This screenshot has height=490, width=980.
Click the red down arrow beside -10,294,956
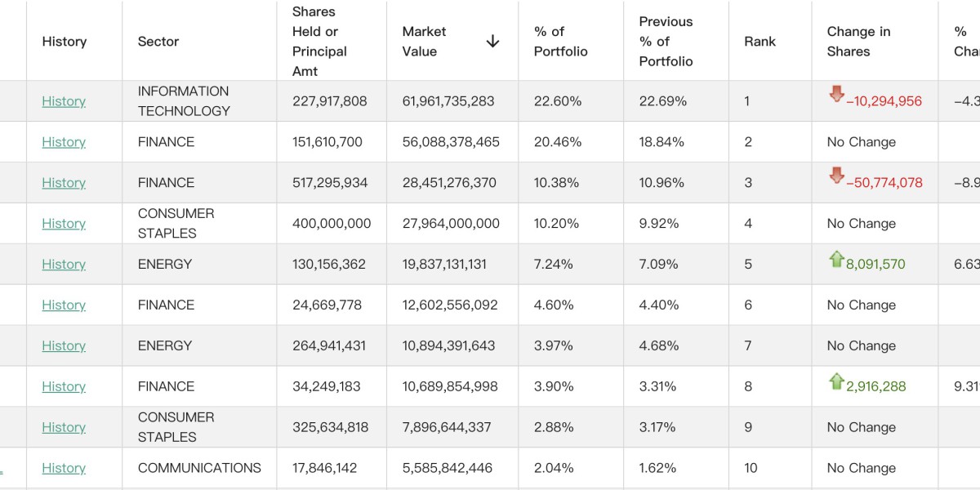836,95
